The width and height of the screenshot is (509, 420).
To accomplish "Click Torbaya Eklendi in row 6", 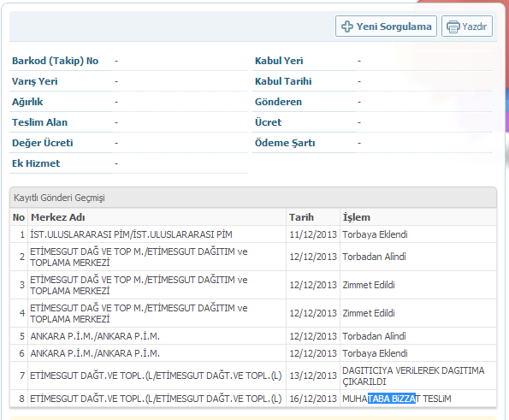I will tap(375, 353).
